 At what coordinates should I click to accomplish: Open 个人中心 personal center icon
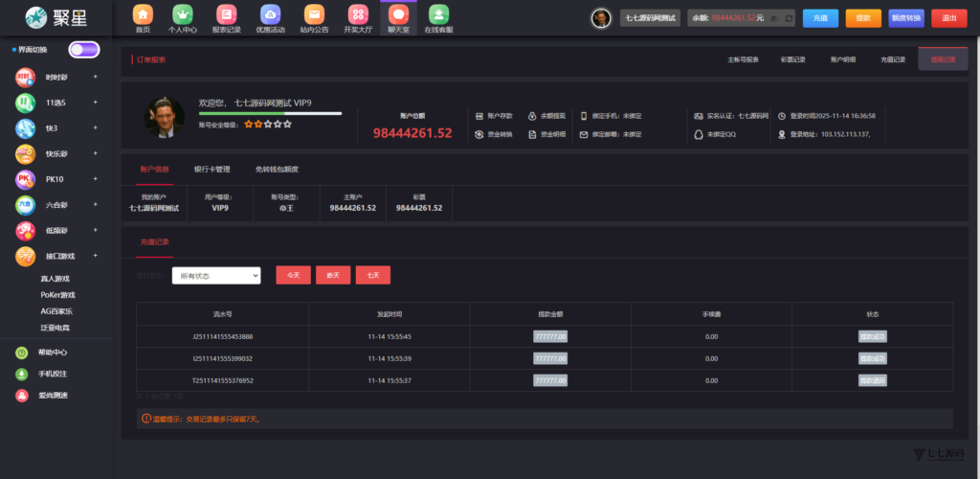[182, 14]
